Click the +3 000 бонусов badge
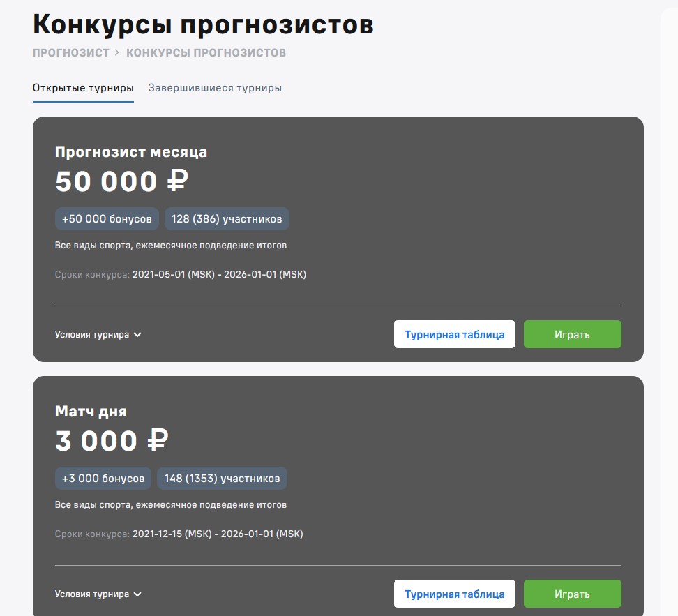 tap(102, 478)
